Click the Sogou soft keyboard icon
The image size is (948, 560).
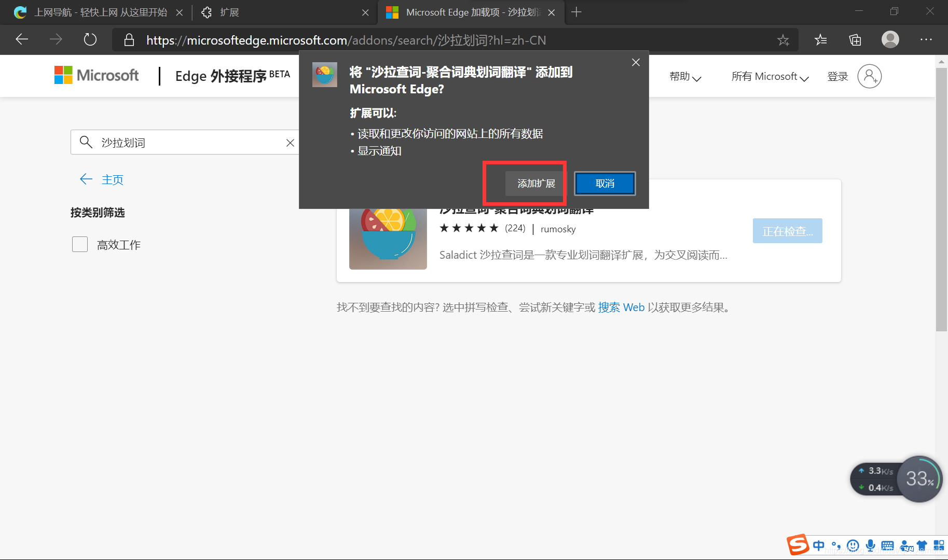click(887, 545)
